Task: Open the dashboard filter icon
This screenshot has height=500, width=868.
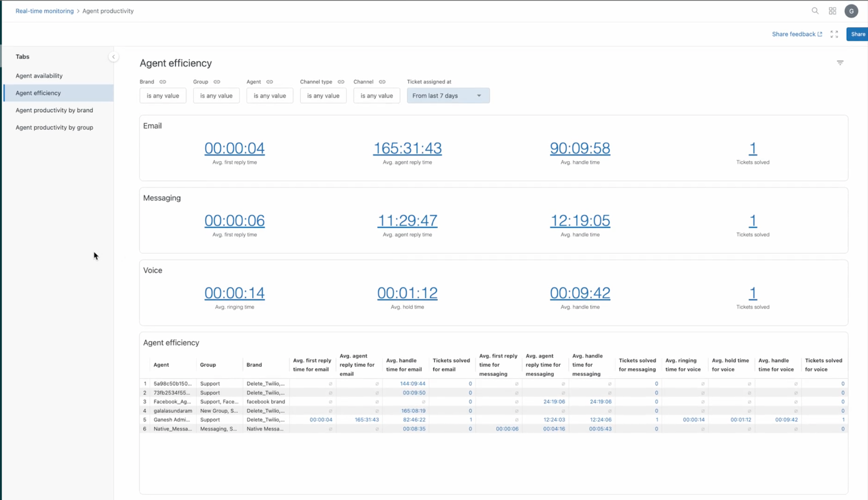Action: point(840,63)
